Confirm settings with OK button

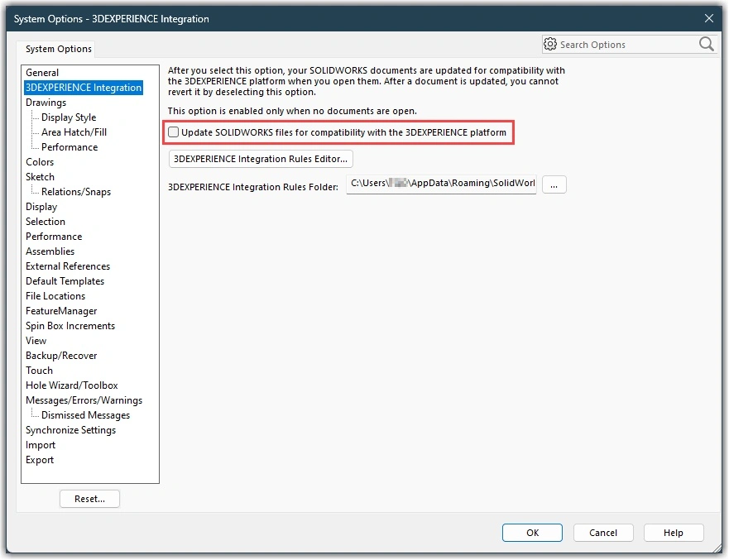point(532,533)
